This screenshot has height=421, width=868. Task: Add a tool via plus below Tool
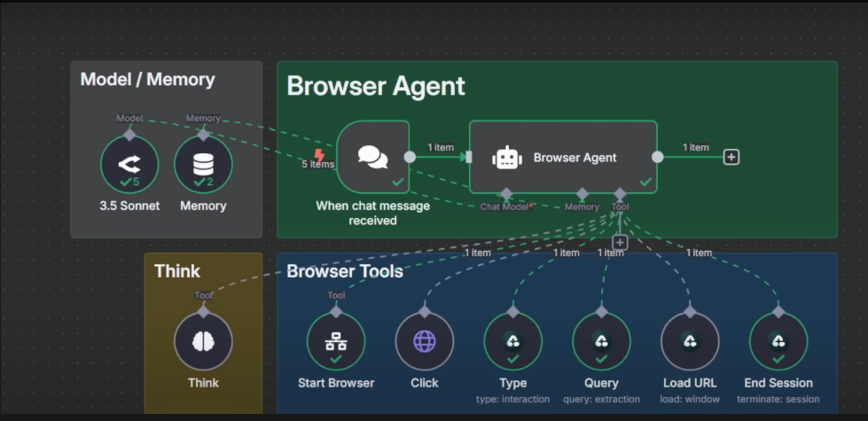620,242
